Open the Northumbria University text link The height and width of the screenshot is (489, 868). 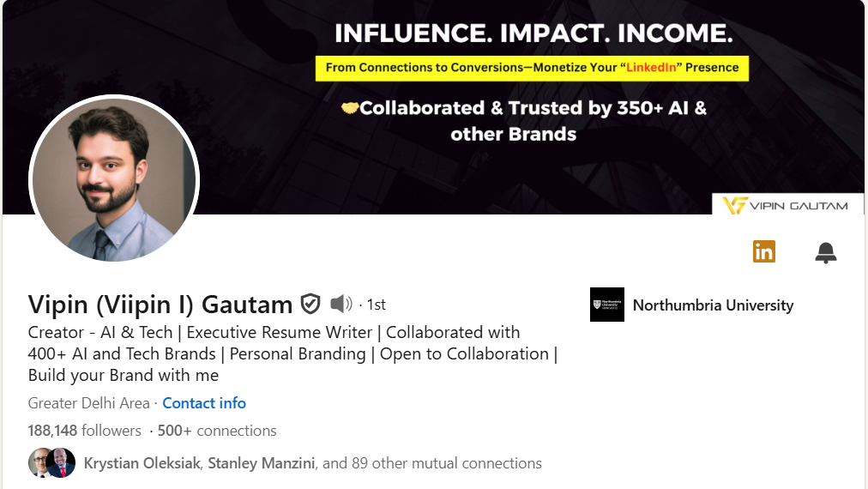(x=713, y=305)
